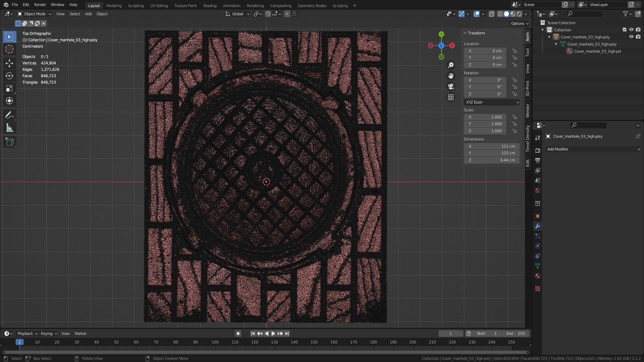Click the Zoom viewport icon
Viewport: 644px width, 362px height.
(x=451, y=65)
